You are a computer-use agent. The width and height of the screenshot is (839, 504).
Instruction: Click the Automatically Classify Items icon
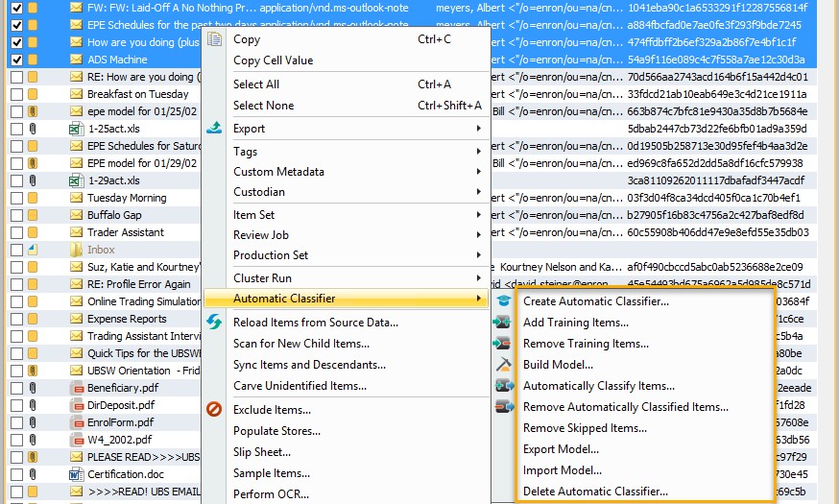tap(504, 385)
